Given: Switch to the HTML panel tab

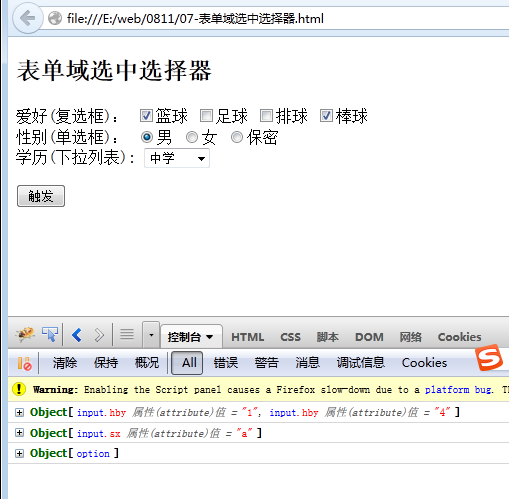Looking at the screenshot, I should (x=248, y=337).
